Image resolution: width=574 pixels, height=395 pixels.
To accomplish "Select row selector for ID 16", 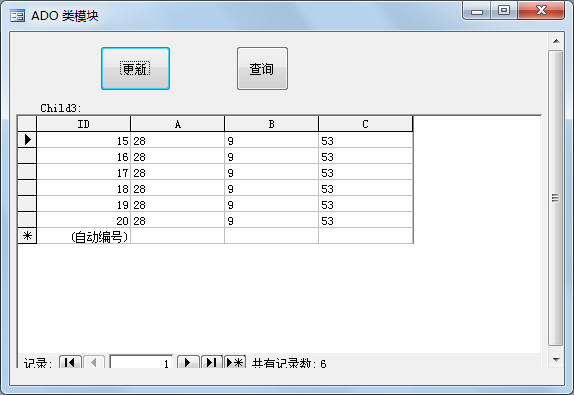I will (27, 156).
